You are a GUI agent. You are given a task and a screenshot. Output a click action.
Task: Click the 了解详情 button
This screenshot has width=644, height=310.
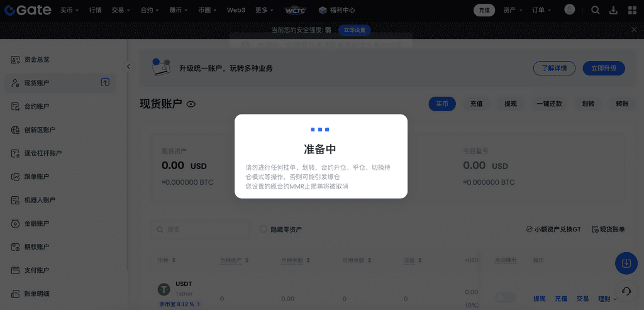click(554, 68)
